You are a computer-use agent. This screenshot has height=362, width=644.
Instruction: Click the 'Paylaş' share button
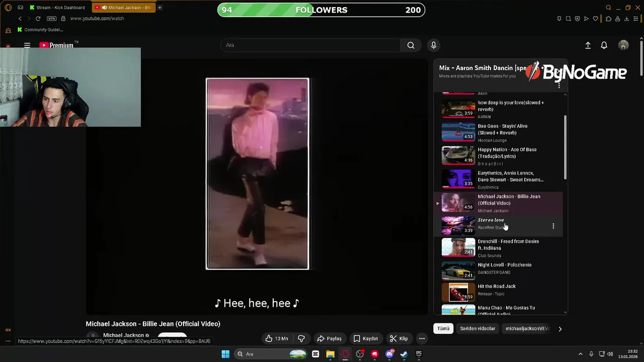click(330, 338)
